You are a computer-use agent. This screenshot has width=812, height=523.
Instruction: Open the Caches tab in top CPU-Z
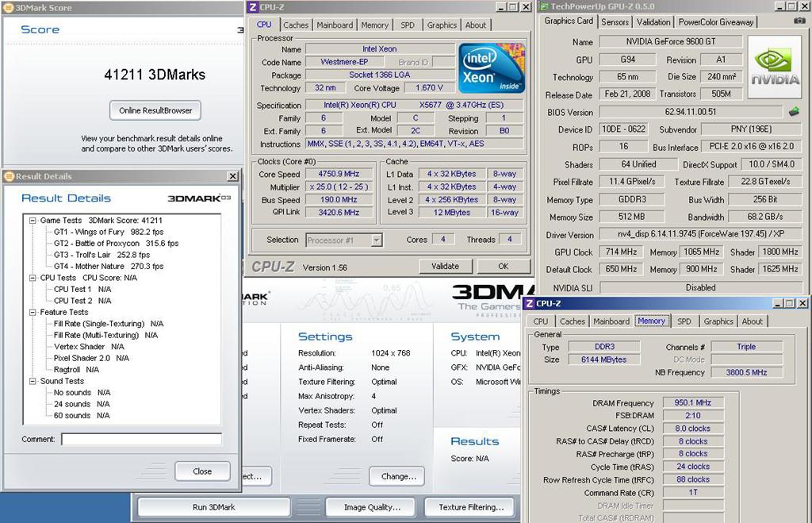pos(296,25)
